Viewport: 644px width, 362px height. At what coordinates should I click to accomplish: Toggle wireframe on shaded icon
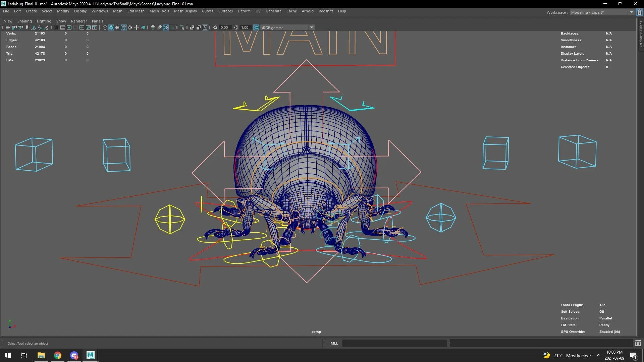point(124,27)
